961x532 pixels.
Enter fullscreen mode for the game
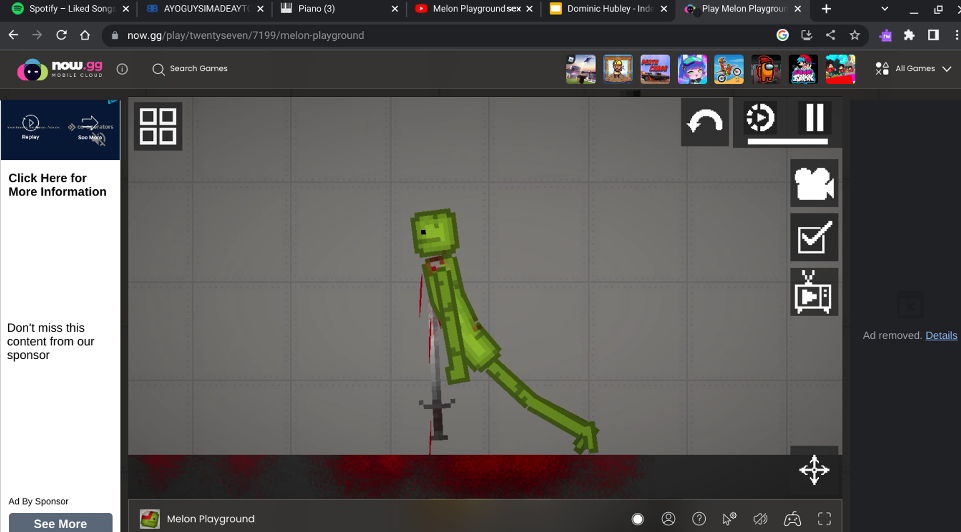pos(824,519)
